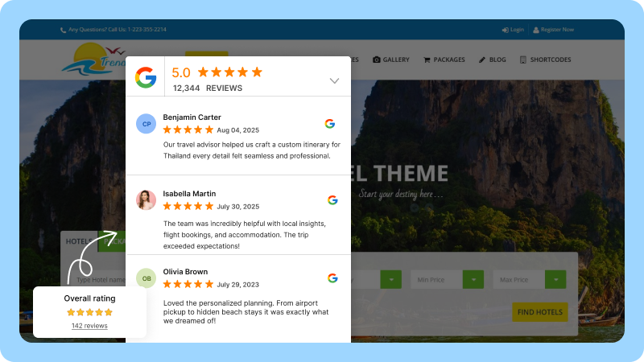Open Shortcodes in the navigation bar
The width and height of the screenshot is (644, 362).
(x=546, y=60)
